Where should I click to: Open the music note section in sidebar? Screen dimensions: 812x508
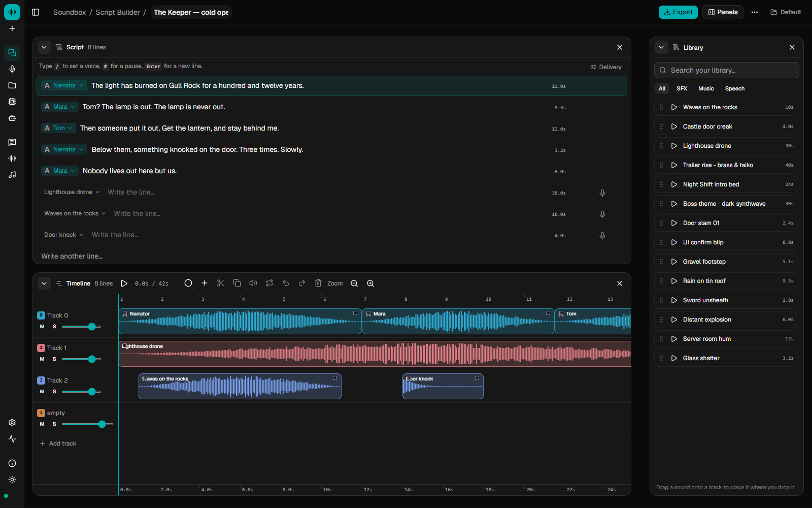pos(12,175)
